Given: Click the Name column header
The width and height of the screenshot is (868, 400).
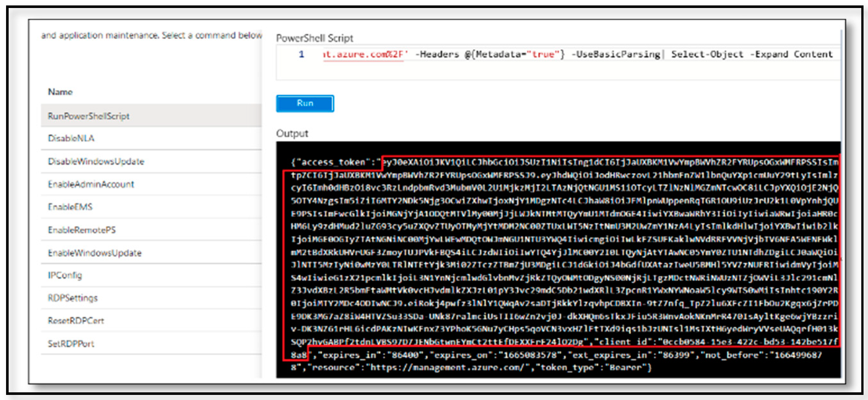Looking at the screenshot, I should pyautogui.click(x=60, y=92).
